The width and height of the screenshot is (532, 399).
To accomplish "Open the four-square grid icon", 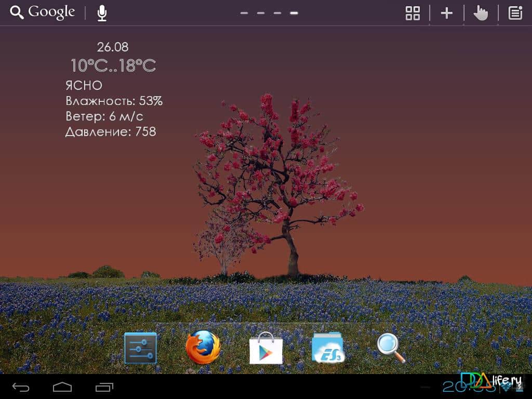I will coord(413,13).
